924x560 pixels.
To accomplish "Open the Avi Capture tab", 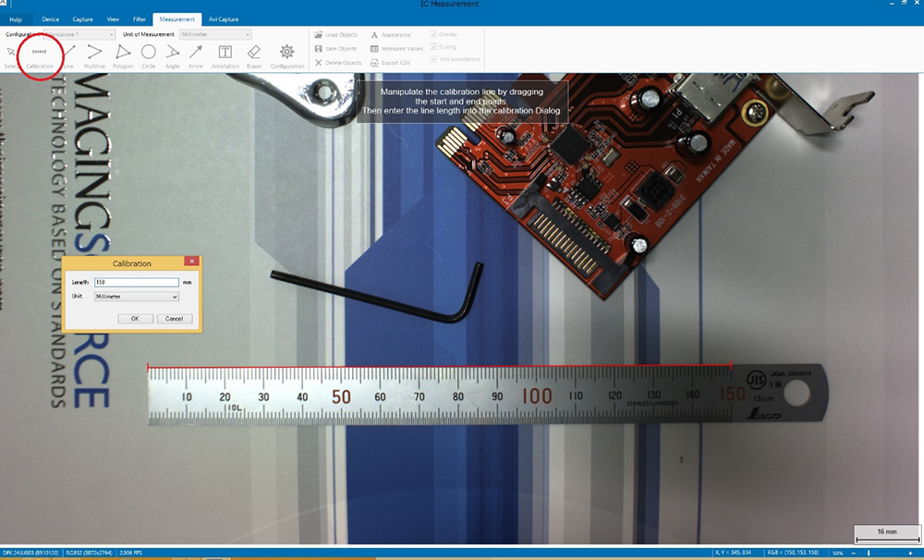I will [x=224, y=19].
